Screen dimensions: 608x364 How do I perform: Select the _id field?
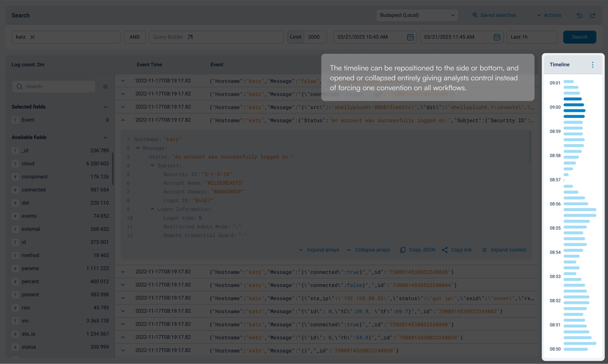(x=60, y=151)
